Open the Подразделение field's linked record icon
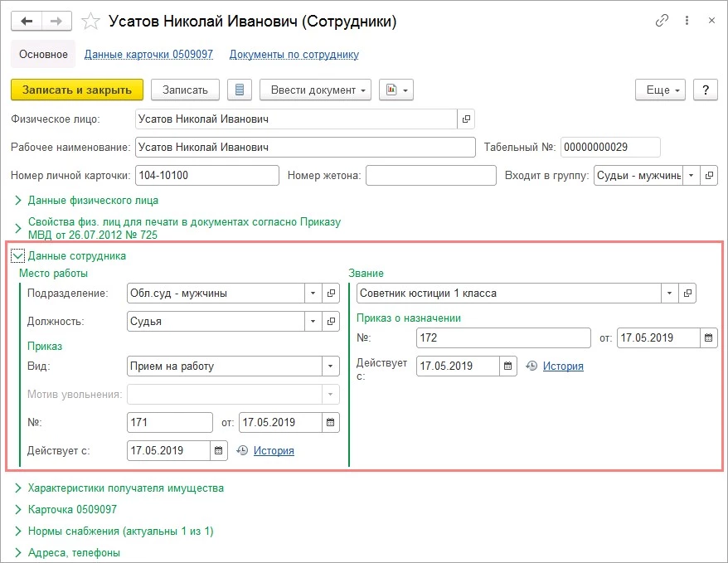 (x=331, y=294)
